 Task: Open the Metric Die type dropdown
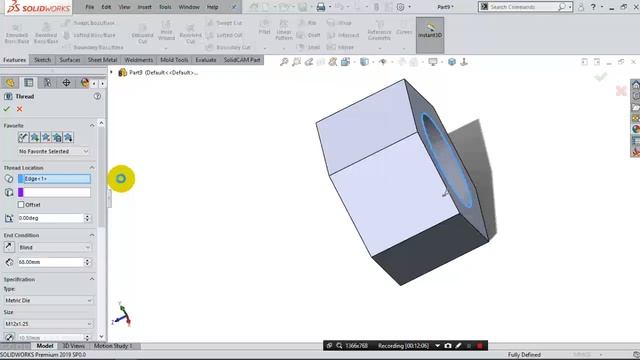(x=48, y=300)
